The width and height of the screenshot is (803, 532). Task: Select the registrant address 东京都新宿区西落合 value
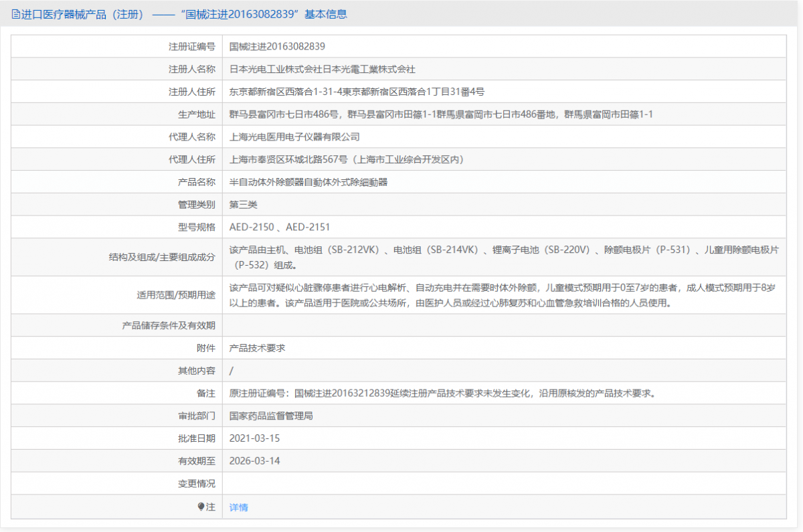(357, 92)
